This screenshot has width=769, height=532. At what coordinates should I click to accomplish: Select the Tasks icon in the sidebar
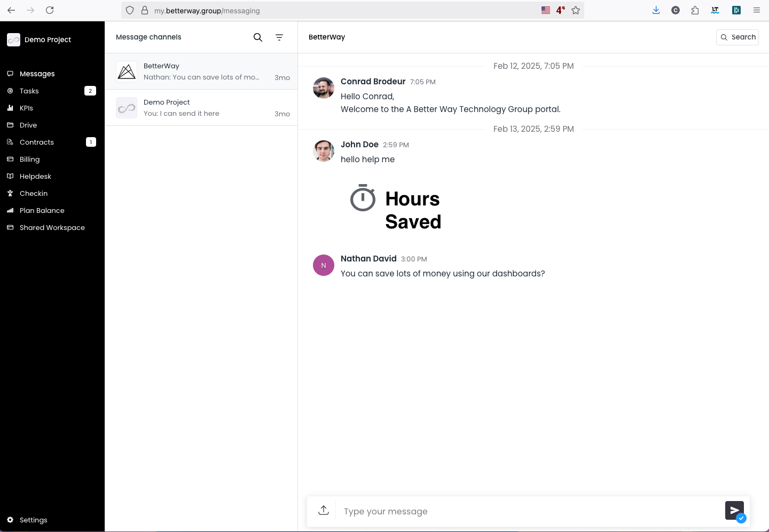11,91
